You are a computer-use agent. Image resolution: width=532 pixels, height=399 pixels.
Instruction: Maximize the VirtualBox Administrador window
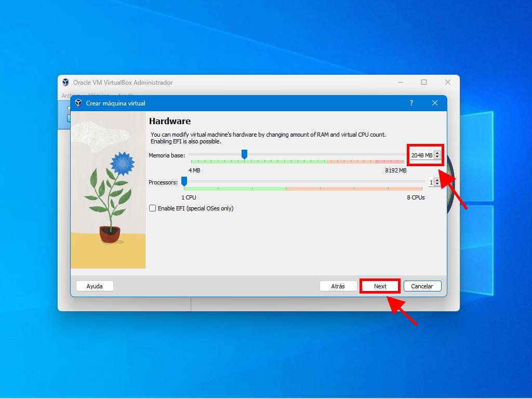[x=424, y=82]
